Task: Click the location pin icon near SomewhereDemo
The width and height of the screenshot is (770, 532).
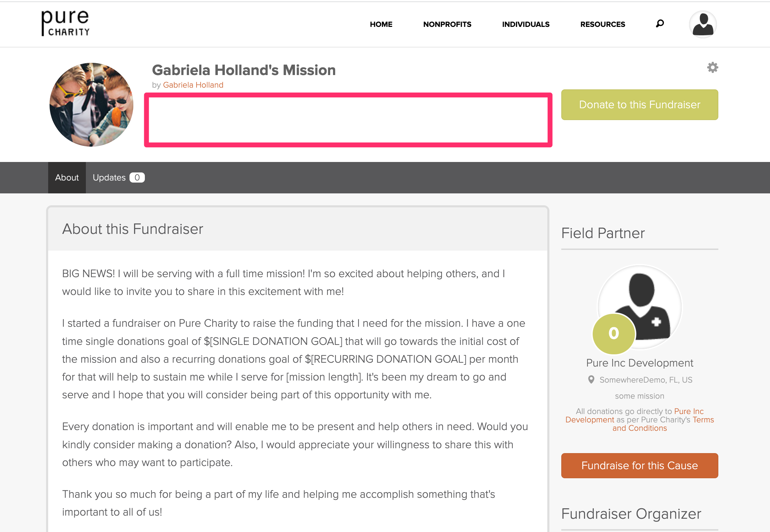Action: [591, 379]
